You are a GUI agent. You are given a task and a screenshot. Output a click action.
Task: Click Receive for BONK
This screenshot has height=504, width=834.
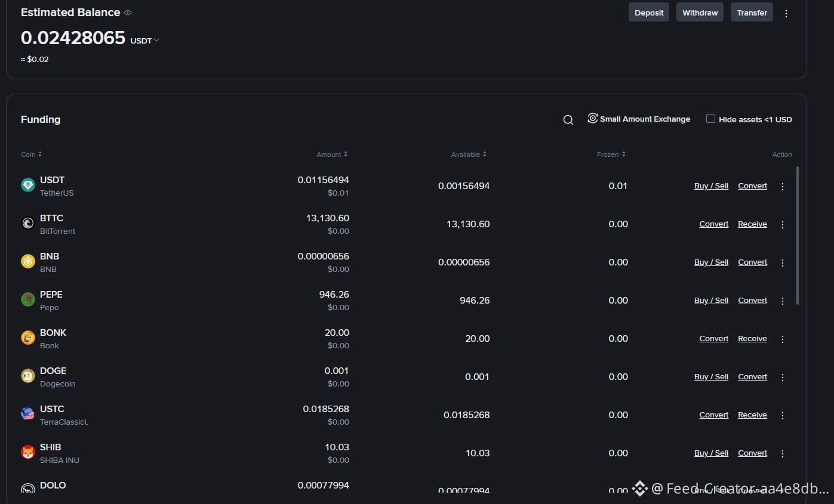pos(752,339)
